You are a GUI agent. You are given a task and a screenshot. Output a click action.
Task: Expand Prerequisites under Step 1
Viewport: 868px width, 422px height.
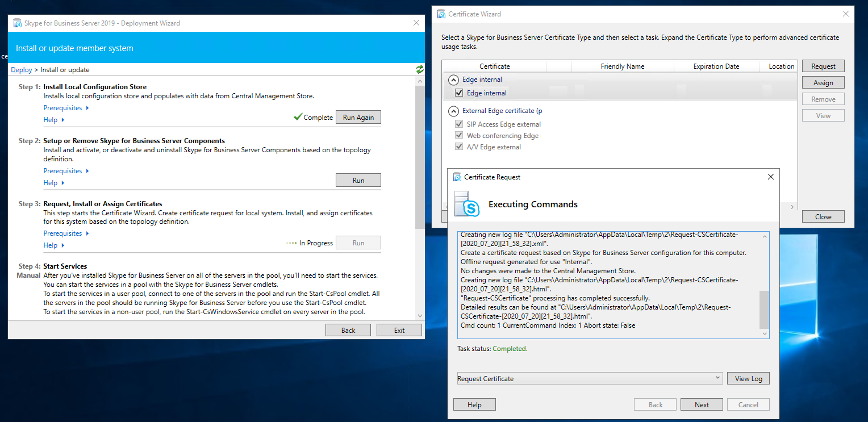(66, 108)
